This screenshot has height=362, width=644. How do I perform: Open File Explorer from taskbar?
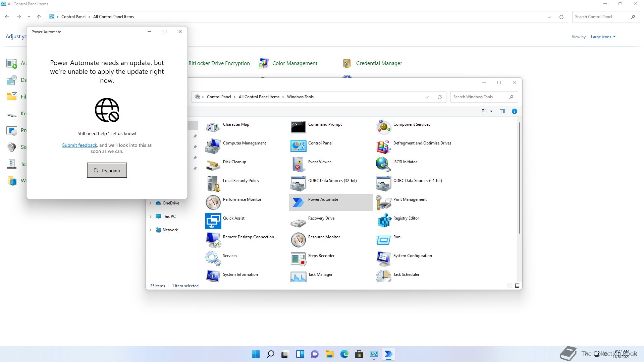point(329,354)
